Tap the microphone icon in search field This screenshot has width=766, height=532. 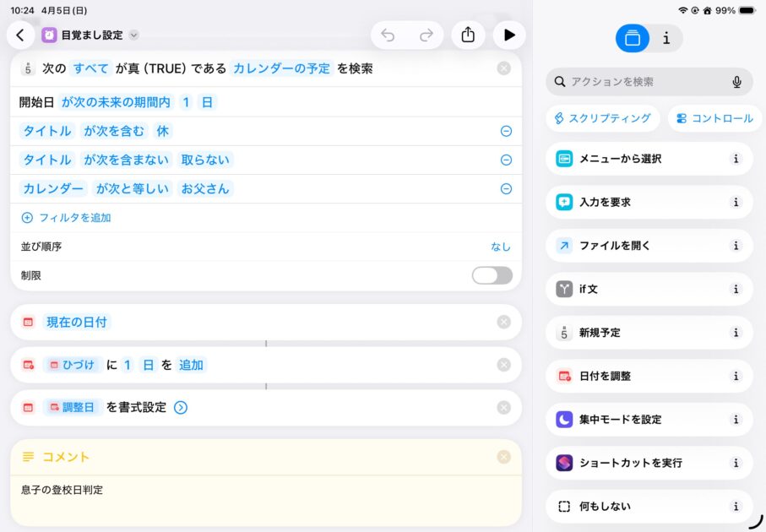736,82
